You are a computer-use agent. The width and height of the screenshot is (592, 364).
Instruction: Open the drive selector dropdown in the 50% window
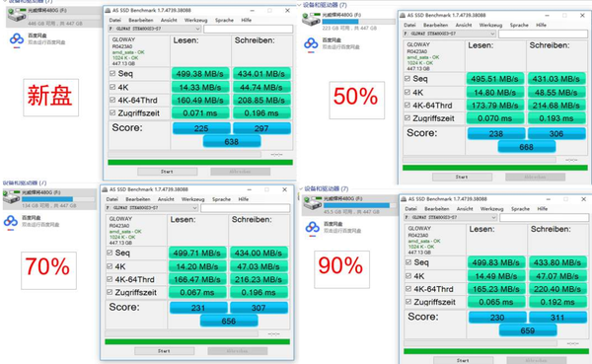pyautogui.click(x=449, y=34)
